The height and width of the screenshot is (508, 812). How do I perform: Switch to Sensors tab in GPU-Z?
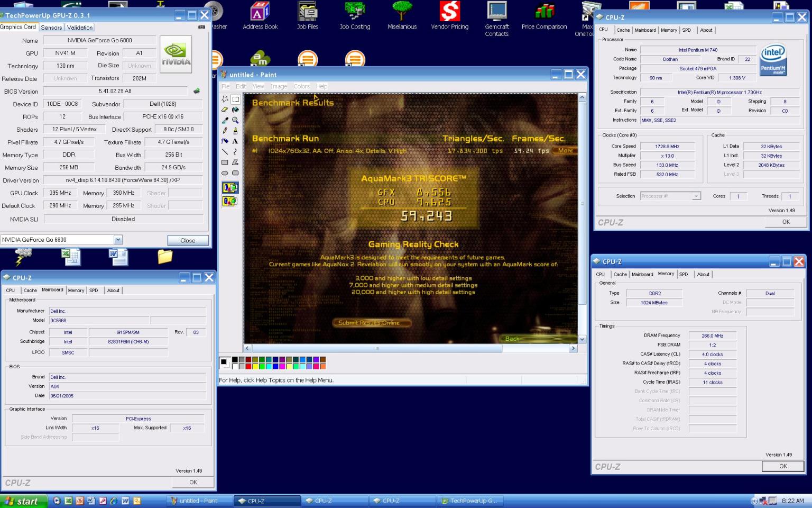pyautogui.click(x=51, y=28)
